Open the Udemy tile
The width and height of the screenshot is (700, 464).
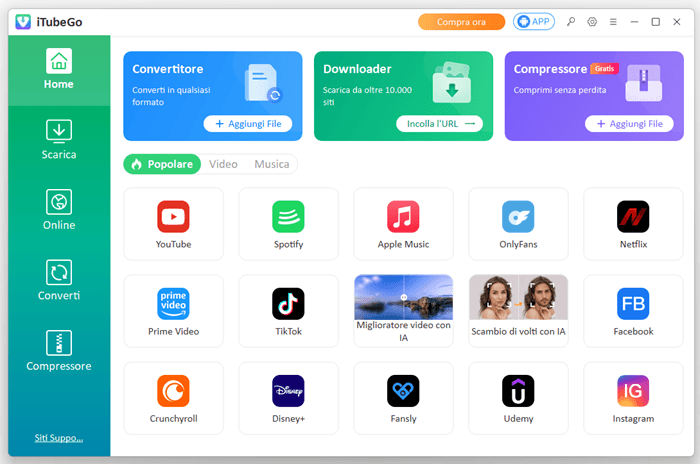(x=518, y=398)
